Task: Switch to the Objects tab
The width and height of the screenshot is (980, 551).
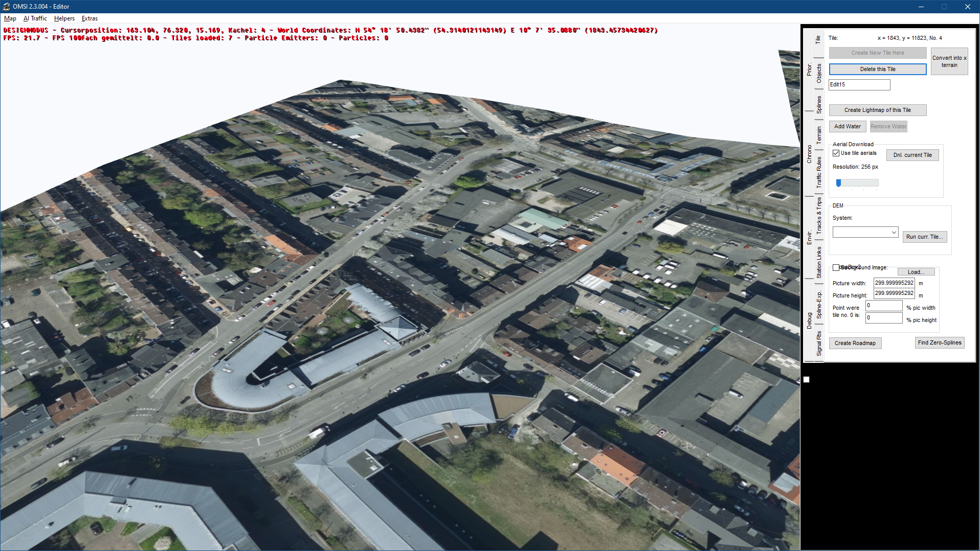Action: coord(819,73)
